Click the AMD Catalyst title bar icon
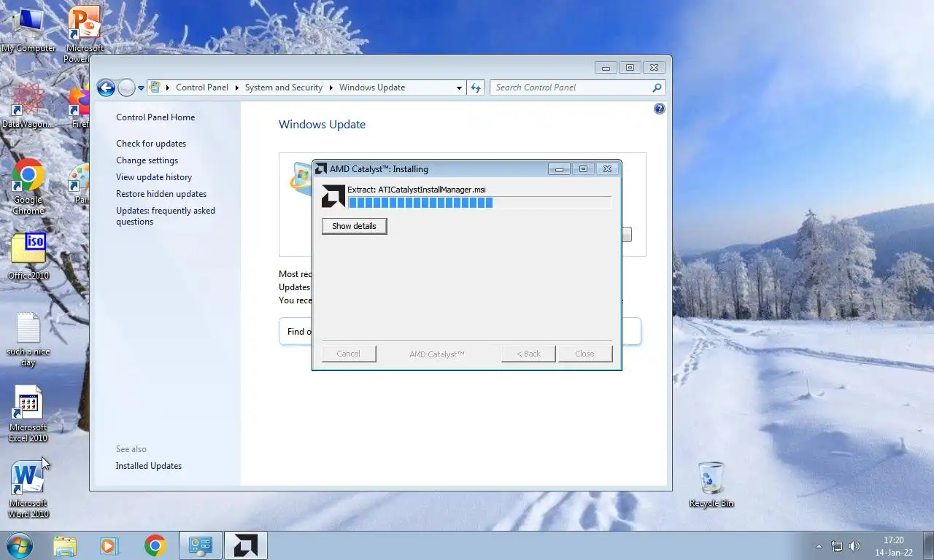This screenshot has width=934, height=560. pyautogui.click(x=320, y=169)
